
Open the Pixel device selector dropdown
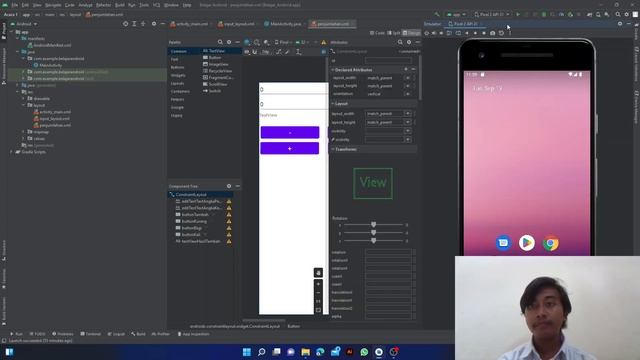(x=491, y=14)
